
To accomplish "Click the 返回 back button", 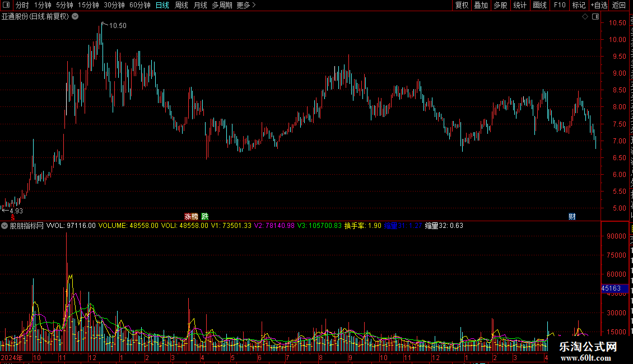I will [619, 5].
